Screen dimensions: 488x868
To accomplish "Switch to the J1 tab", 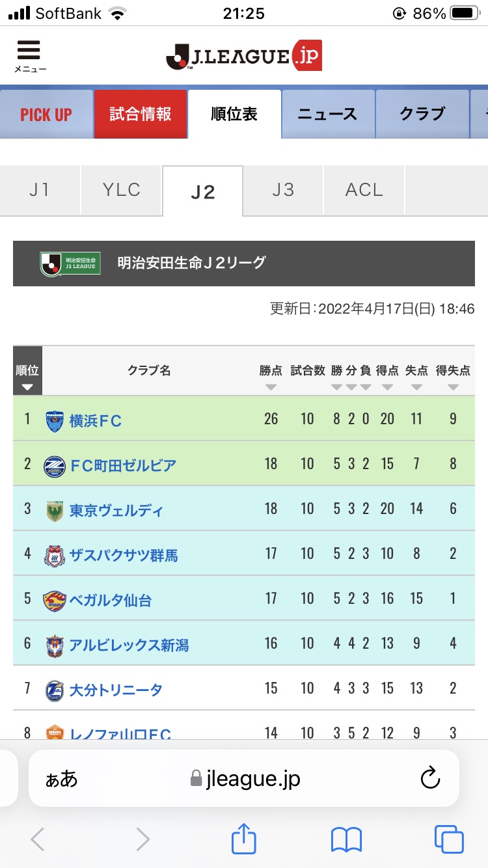I will click(x=40, y=190).
